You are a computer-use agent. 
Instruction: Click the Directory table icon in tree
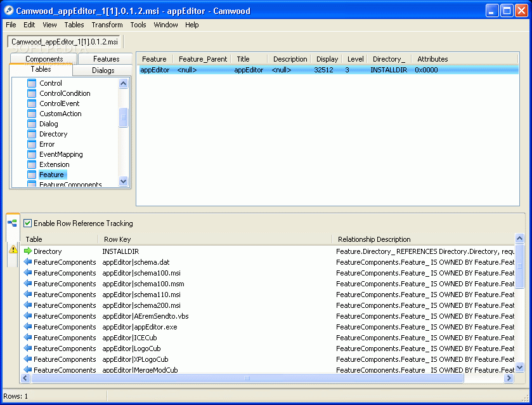click(x=32, y=134)
